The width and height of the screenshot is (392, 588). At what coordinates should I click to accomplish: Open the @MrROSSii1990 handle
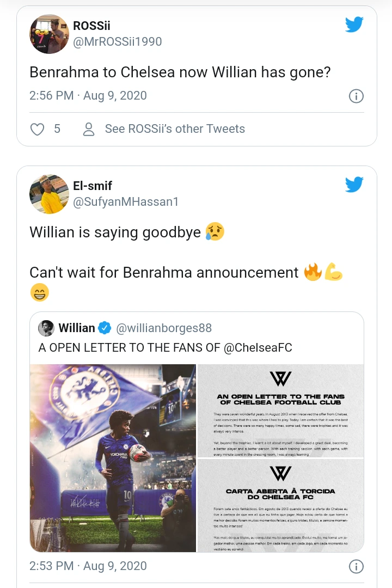click(118, 41)
